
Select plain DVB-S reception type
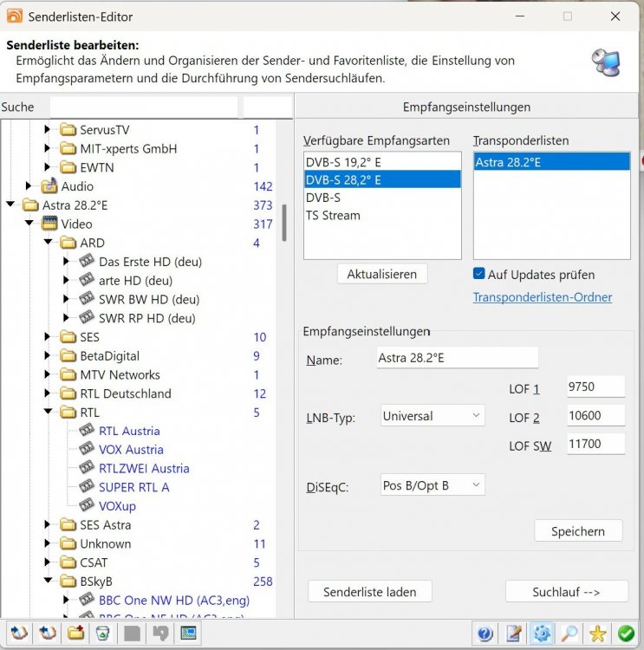[382, 198]
